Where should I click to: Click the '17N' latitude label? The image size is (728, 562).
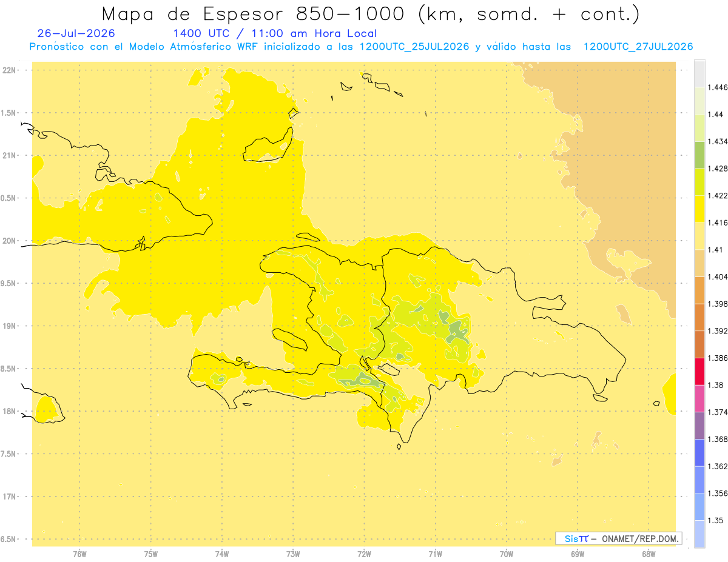[9, 497]
